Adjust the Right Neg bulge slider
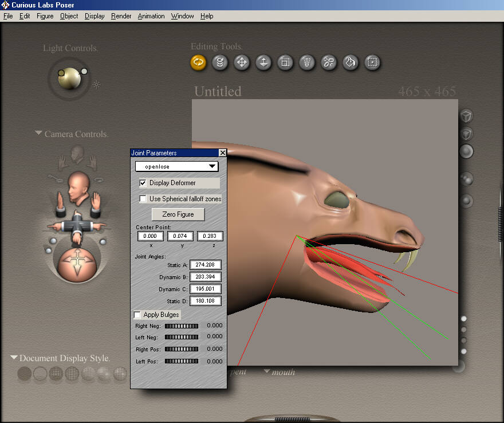Image resolution: width=504 pixels, height=423 pixels. point(182,326)
